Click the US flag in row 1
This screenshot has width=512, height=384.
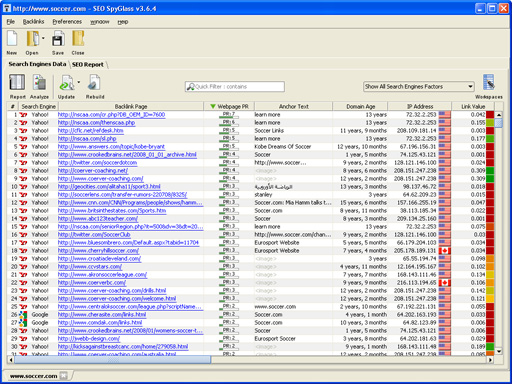[x=444, y=115]
